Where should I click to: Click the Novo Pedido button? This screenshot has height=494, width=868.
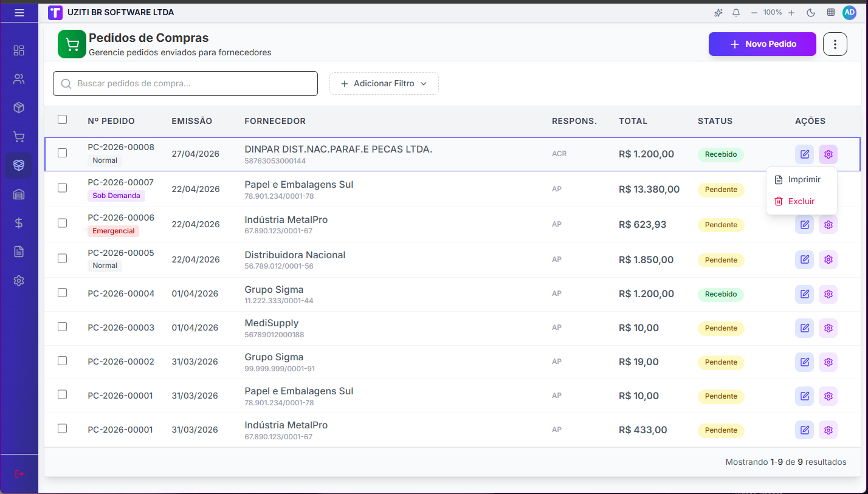tap(762, 44)
